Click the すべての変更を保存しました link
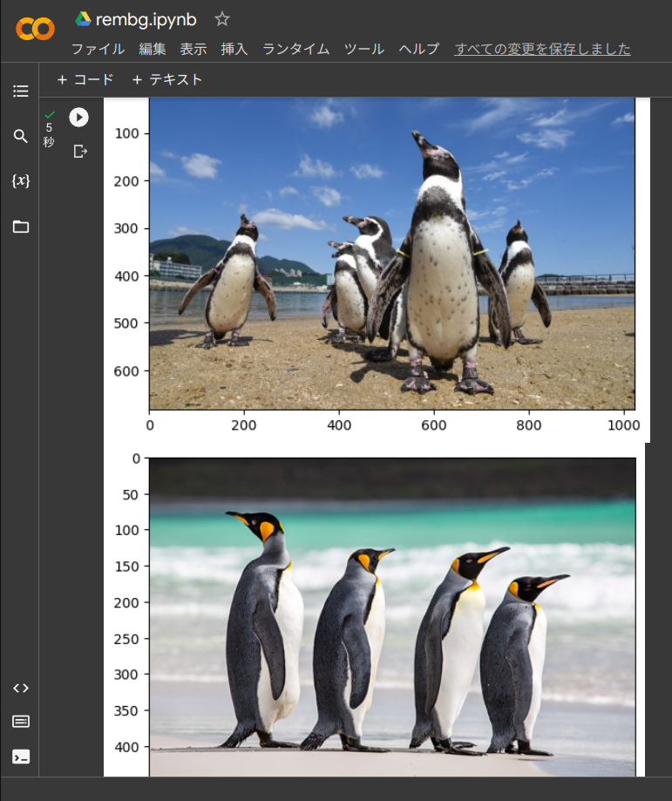Screen dimensions: 672x801 [x=542, y=49]
